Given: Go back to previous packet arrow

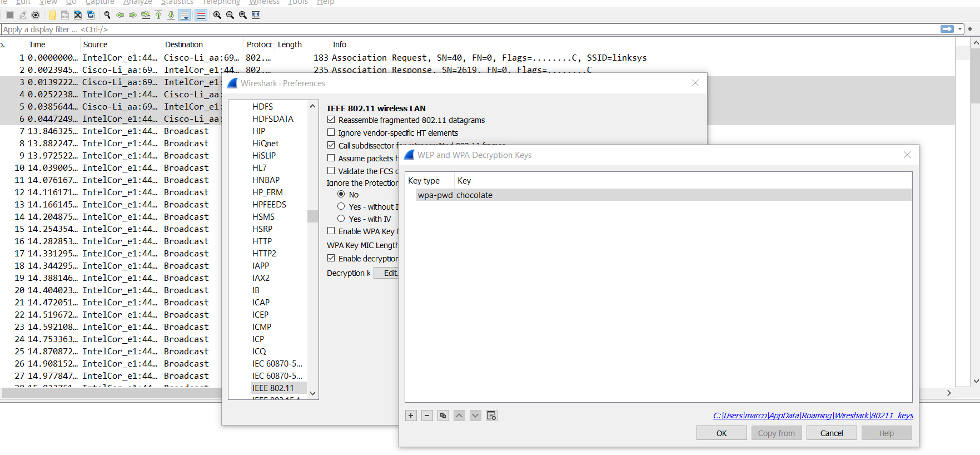Looking at the screenshot, I should click(120, 15).
